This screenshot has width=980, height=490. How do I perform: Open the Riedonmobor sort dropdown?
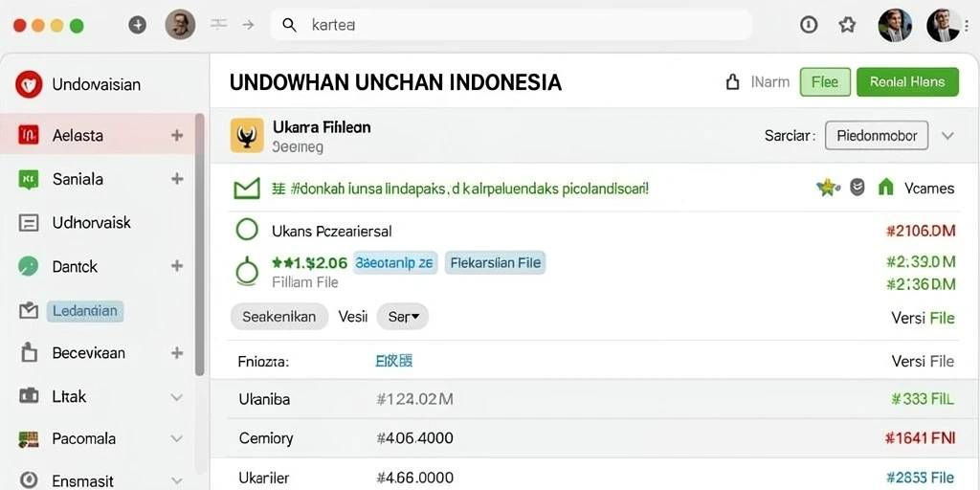(x=877, y=136)
